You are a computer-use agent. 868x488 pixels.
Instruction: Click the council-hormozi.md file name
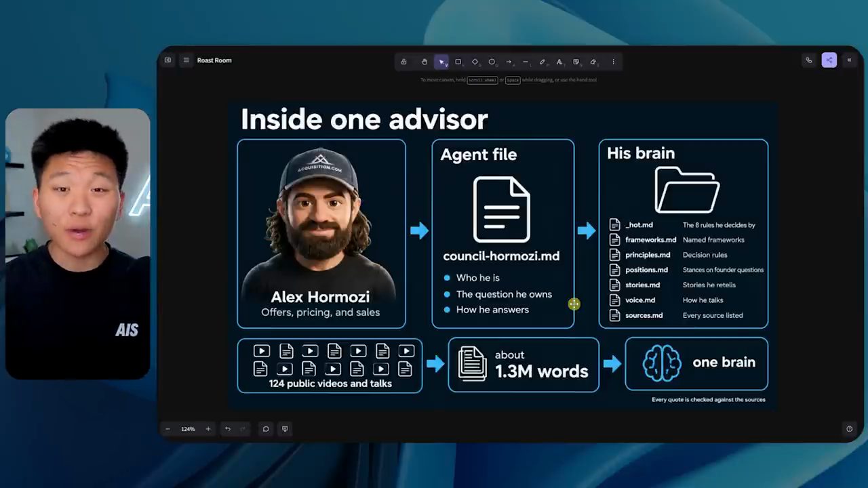point(501,257)
